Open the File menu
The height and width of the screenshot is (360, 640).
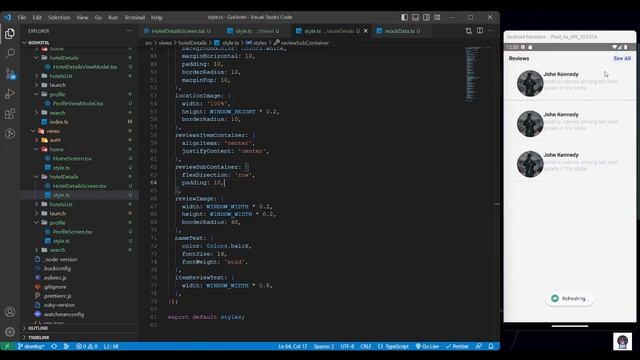(22, 18)
